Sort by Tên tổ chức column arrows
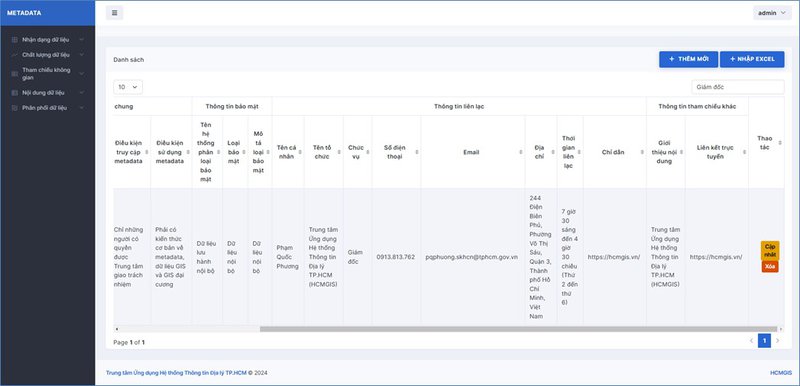The image size is (800, 386). pyautogui.click(x=339, y=152)
